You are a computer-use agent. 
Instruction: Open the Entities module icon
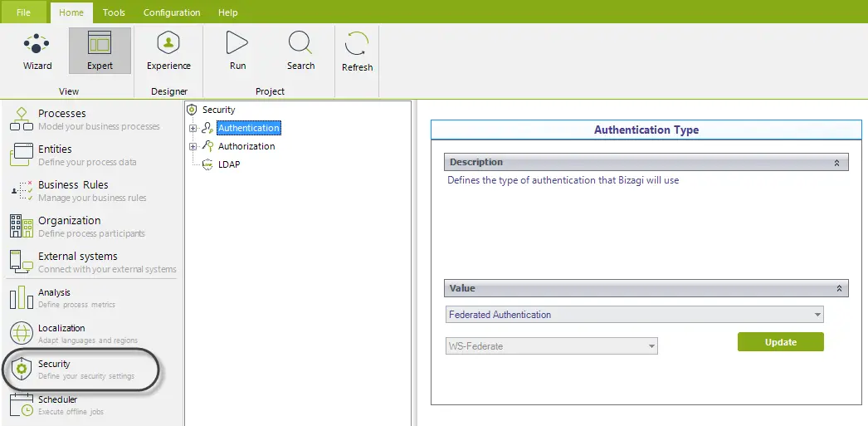22,154
